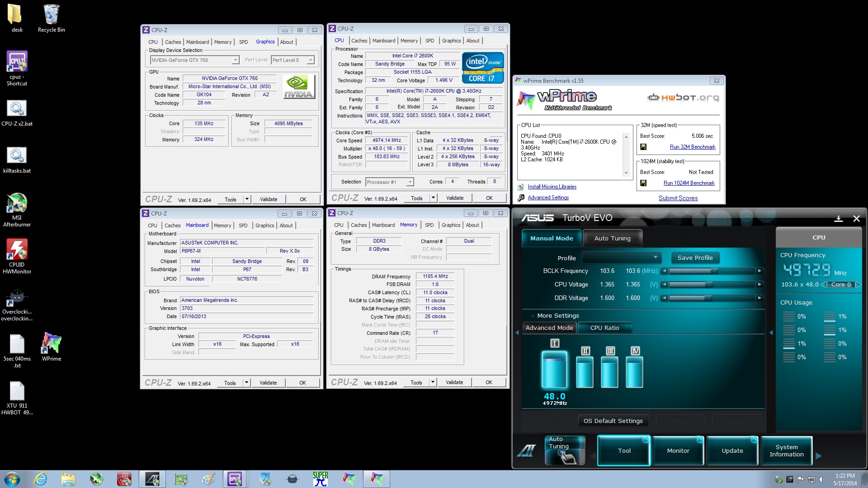Viewport: 868px width, 488px height.
Task: Open the Recycle Bin desktop icon
Action: [51, 18]
